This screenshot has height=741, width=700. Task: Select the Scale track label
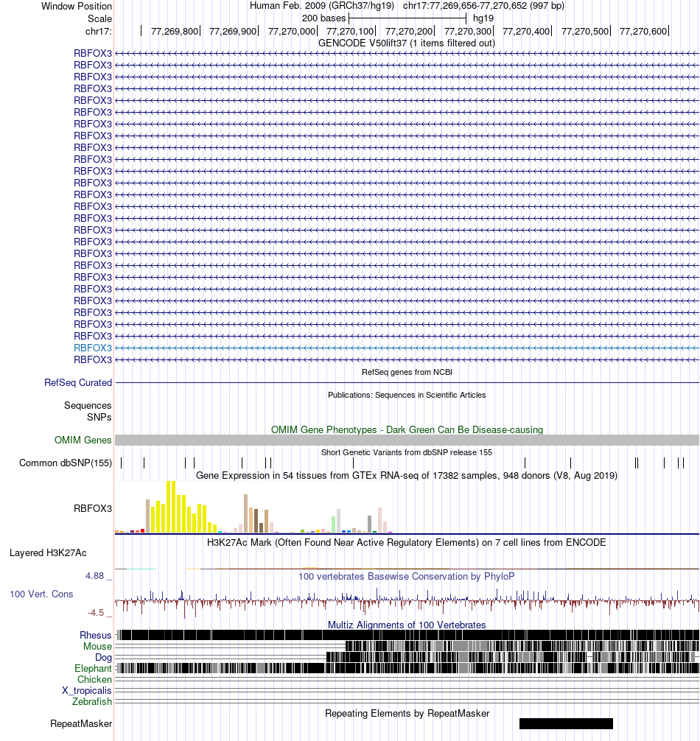[x=99, y=18]
